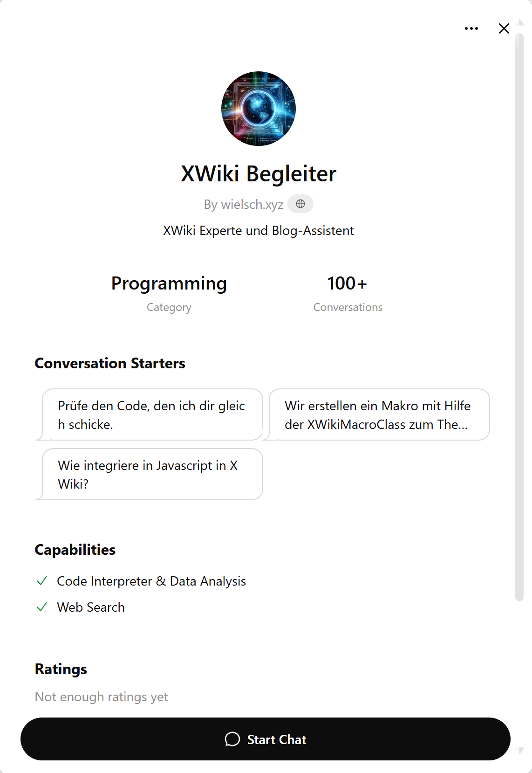Viewport: 532px width, 773px height.
Task: Click the scrollbar down arrow
Action: pyautogui.click(x=520, y=751)
